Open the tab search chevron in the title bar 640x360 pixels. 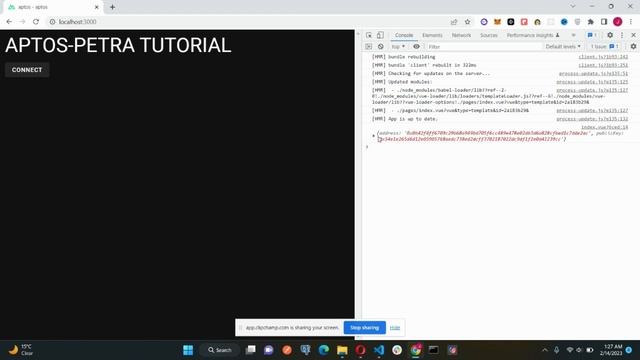pyautogui.click(x=573, y=7)
